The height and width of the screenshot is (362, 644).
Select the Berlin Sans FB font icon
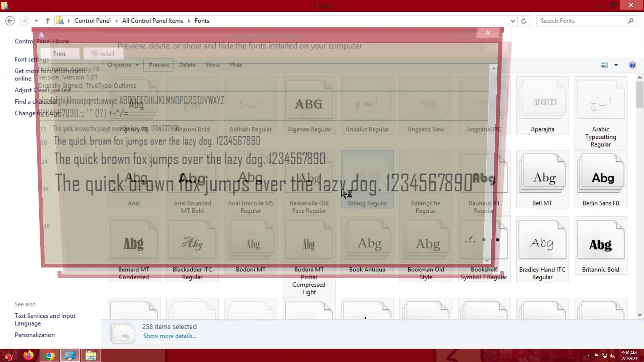coord(600,174)
